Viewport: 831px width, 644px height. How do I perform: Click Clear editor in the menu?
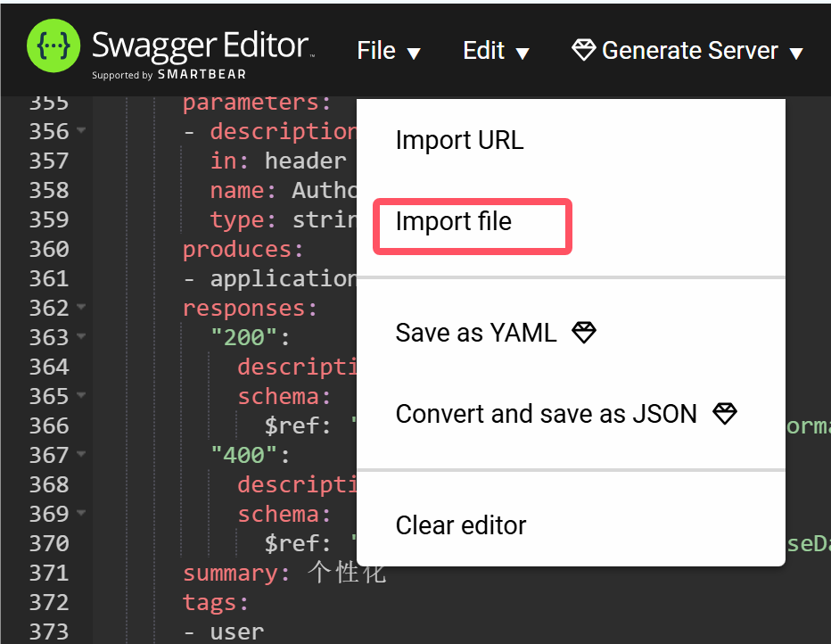(x=461, y=525)
